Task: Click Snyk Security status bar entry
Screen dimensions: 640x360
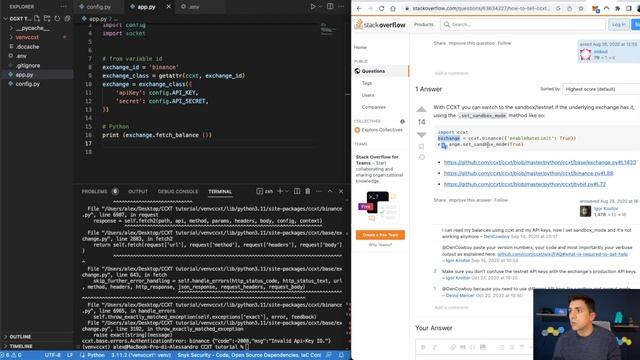Action: [249, 355]
